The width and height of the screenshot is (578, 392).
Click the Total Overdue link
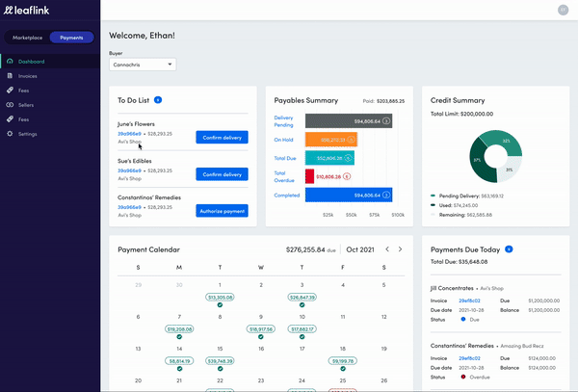[x=284, y=176]
